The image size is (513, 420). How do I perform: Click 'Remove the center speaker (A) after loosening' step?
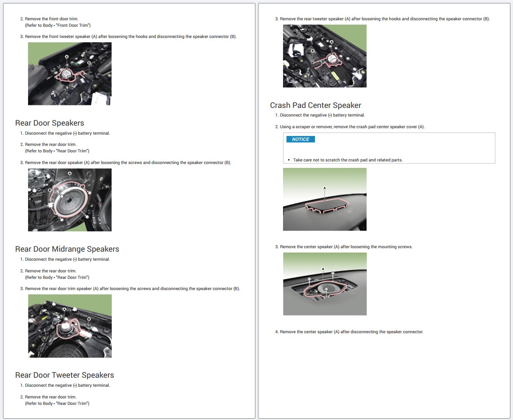[x=346, y=247]
